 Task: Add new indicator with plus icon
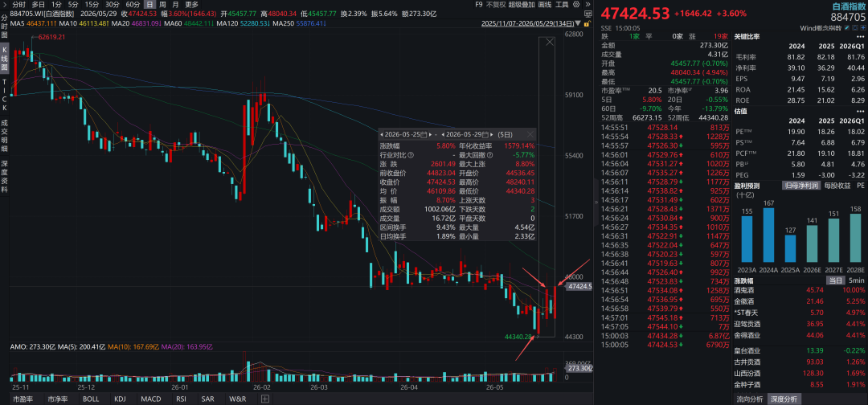click(x=265, y=399)
